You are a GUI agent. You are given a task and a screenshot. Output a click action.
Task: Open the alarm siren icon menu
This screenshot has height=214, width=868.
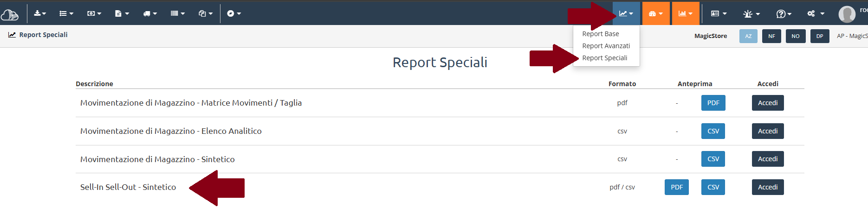point(751,13)
